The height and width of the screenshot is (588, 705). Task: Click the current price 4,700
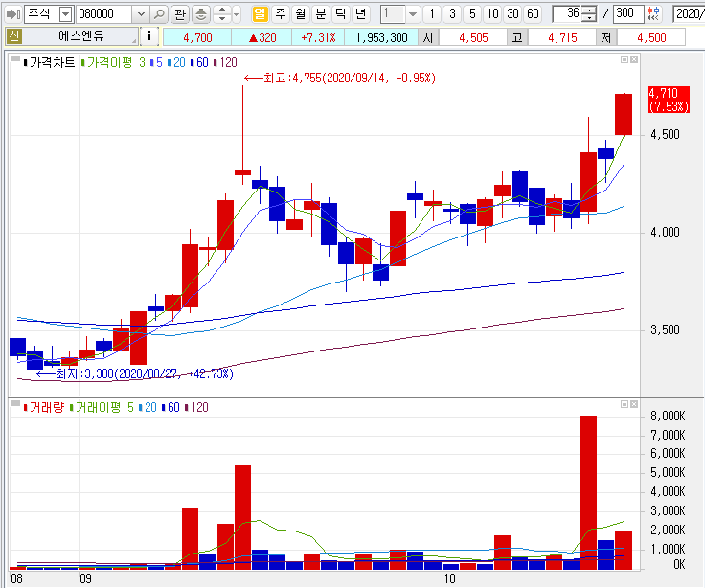197,37
